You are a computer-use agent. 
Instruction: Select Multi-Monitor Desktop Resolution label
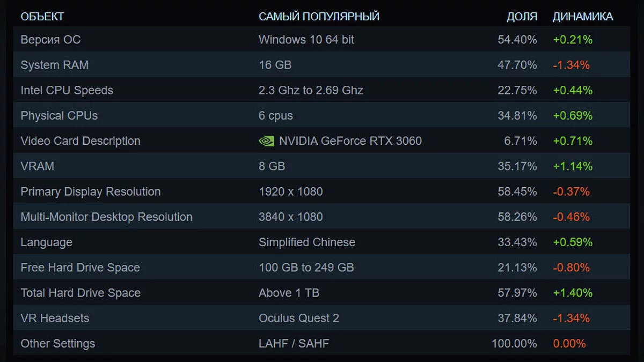106,217
